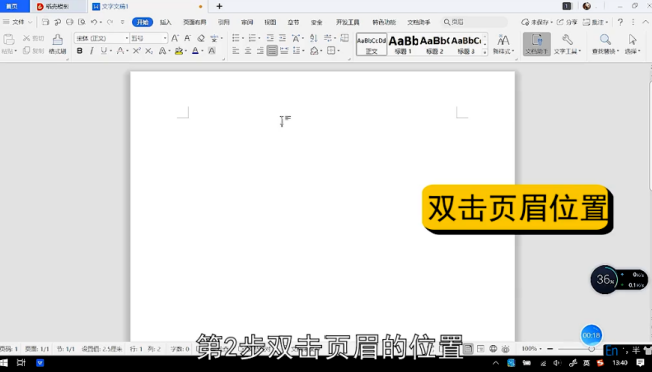The width and height of the screenshot is (652, 372).
Task: Apply the Normal body text style
Action: (x=371, y=44)
